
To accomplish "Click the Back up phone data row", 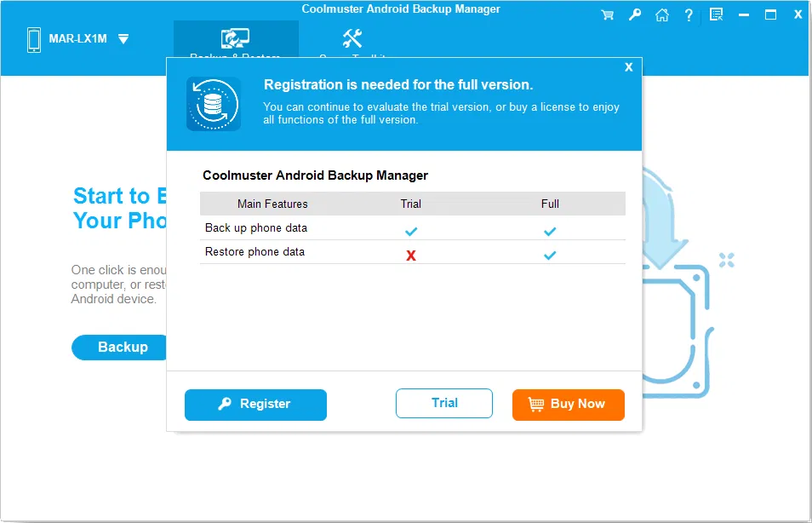I will point(256,228).
